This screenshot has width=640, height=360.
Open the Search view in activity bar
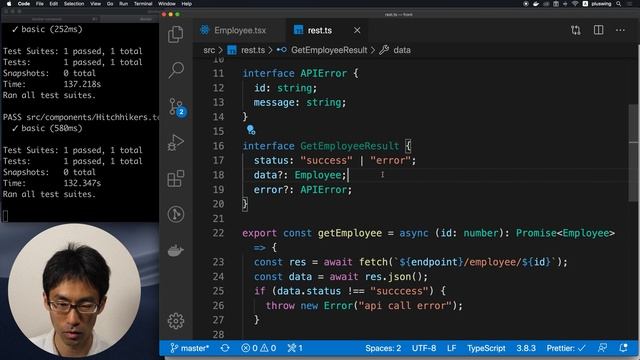point(176,70)
